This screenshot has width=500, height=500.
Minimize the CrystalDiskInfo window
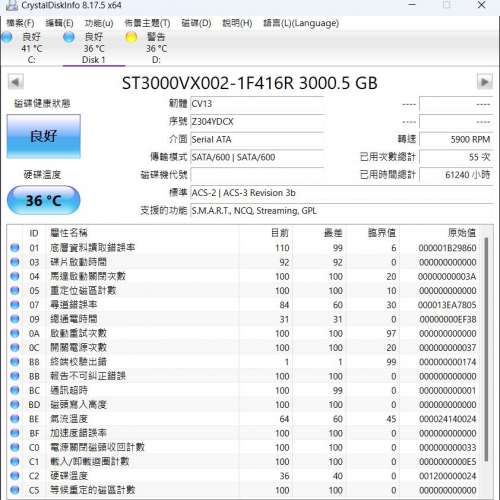pos(412,5)
